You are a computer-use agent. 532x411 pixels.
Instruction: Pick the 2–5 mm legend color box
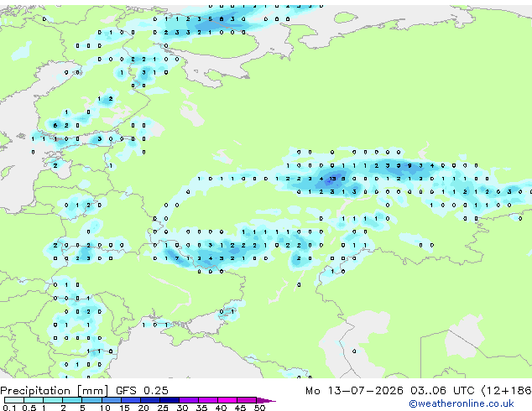[x=72, y=400]
